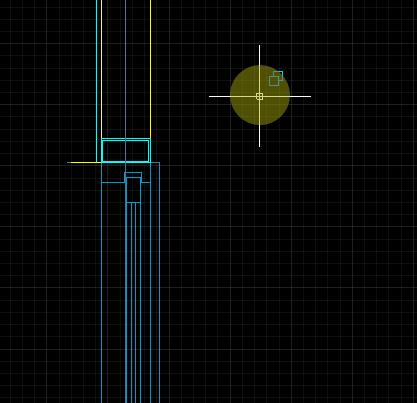Select the left yellow vertical line
This screenshot has width=417, height=403.
101,68
